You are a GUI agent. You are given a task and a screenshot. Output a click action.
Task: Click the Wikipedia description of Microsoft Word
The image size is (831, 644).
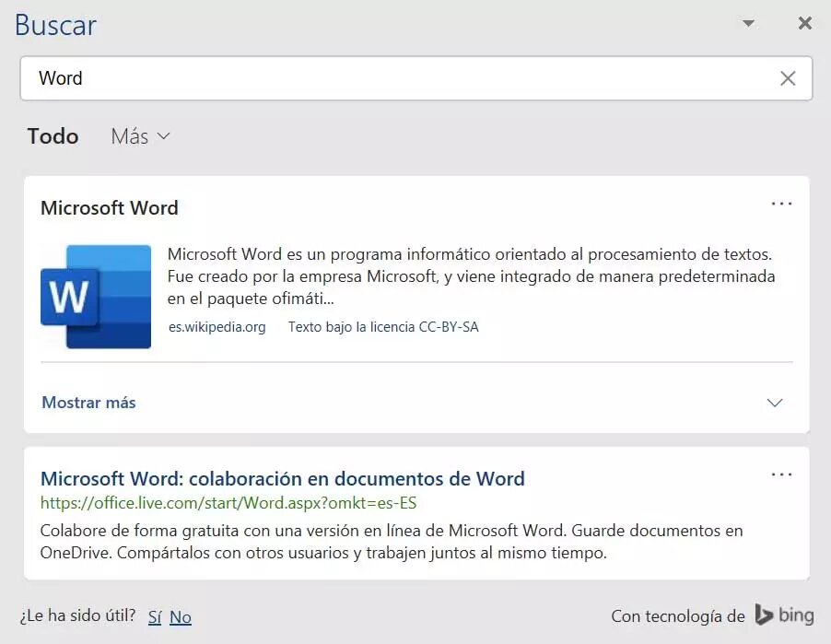click(x=470, y=275)
